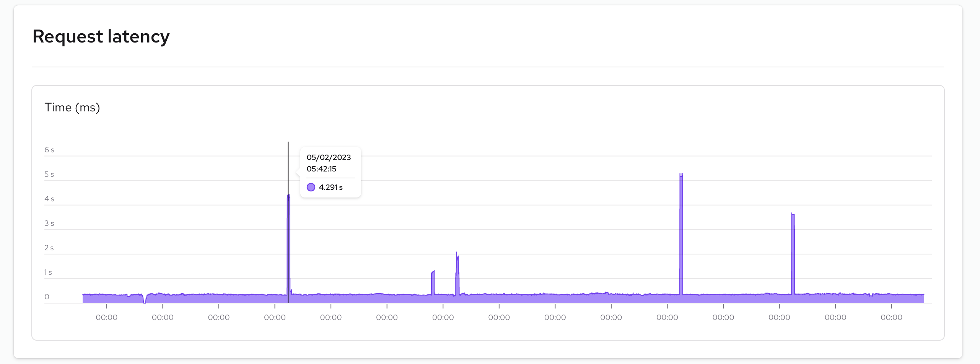980x364 pixels.
Task: Click the Time (ms) axis title
Action: tap(72, 107)
